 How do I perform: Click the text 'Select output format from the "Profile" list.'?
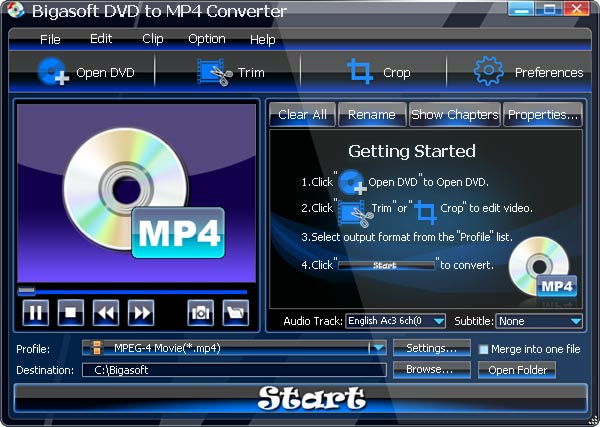411,237
